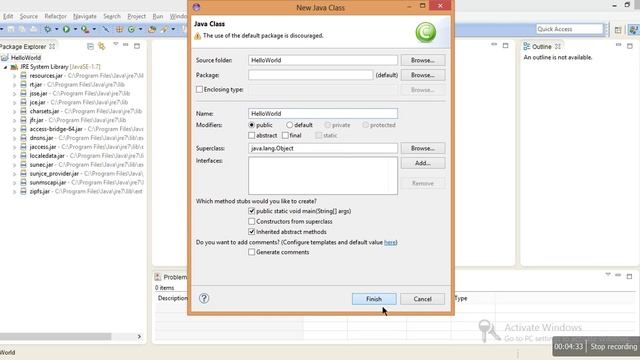The width and height of the screenshot is (640, 360).
Task: Toggle the Enclosing type checkbox
Action: click(199, 89)
